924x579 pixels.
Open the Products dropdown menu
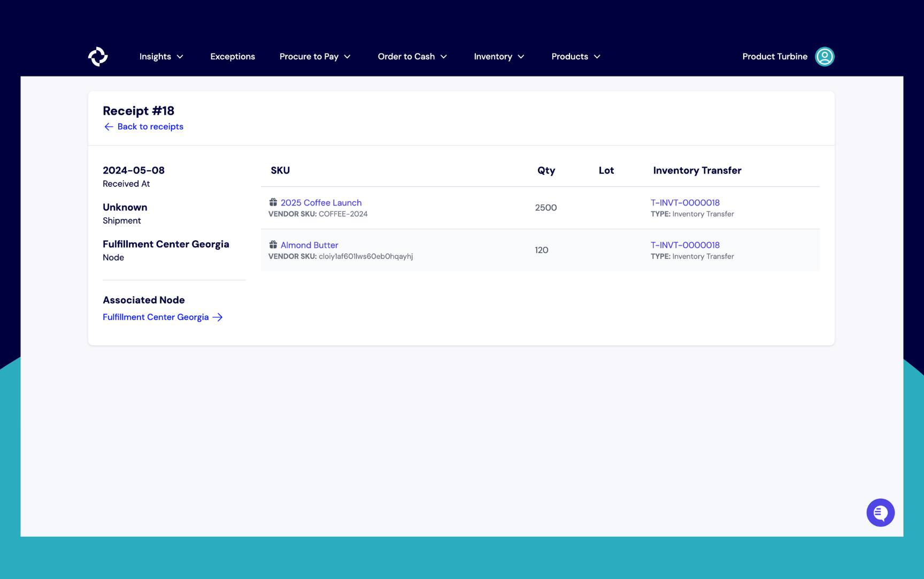[575, 56]
